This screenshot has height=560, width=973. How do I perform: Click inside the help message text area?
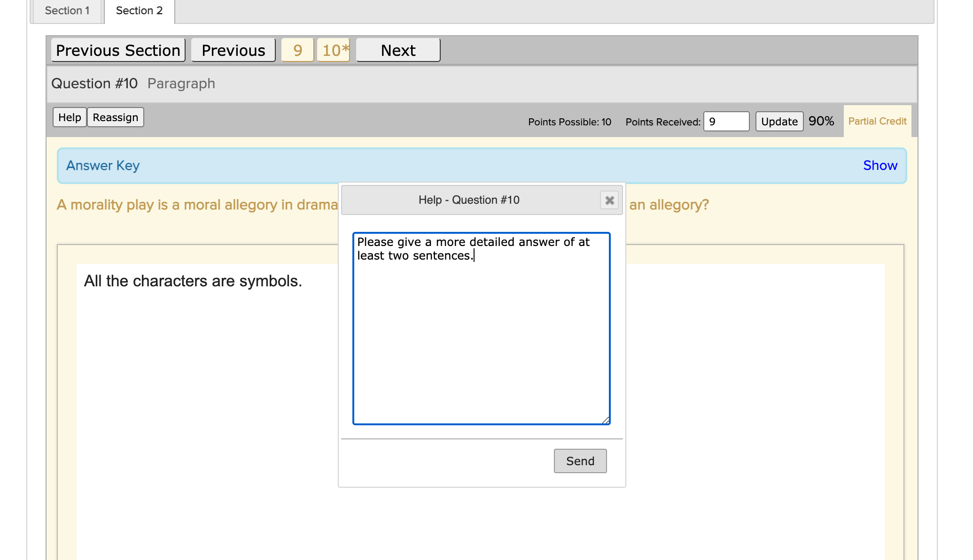point(482,329)
